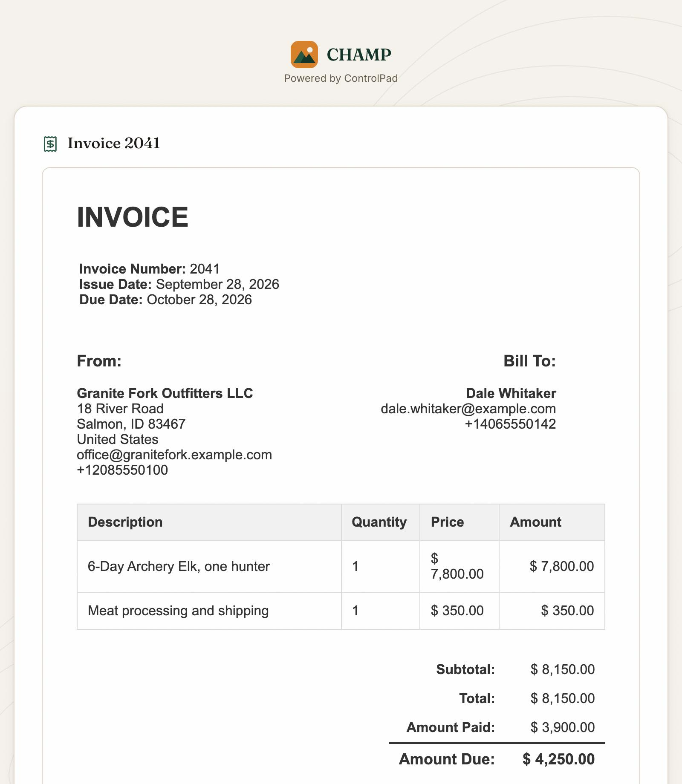
Task: Click the United States line
Action: 118,439
